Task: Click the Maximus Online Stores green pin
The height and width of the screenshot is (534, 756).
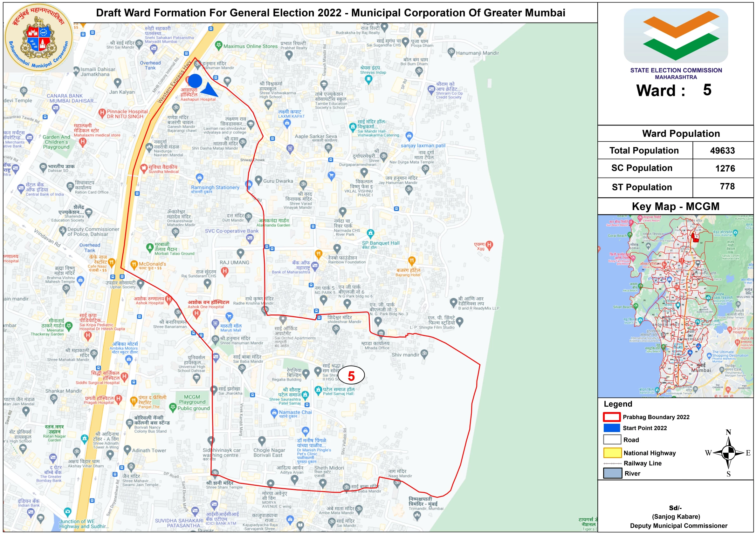Action: coord(218,45)
